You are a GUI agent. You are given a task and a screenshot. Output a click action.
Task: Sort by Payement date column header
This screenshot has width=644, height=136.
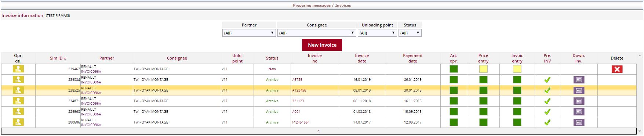point(413,58)
